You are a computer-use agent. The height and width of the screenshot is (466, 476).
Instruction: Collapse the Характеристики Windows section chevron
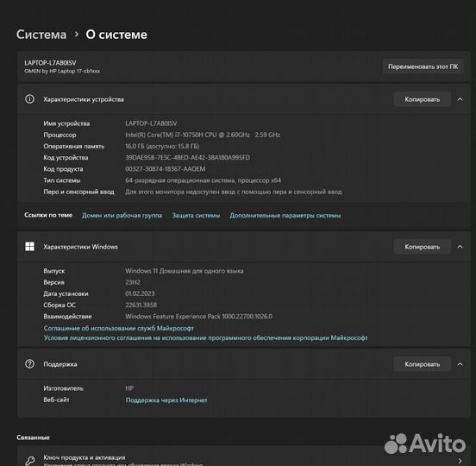coord(460,247)
